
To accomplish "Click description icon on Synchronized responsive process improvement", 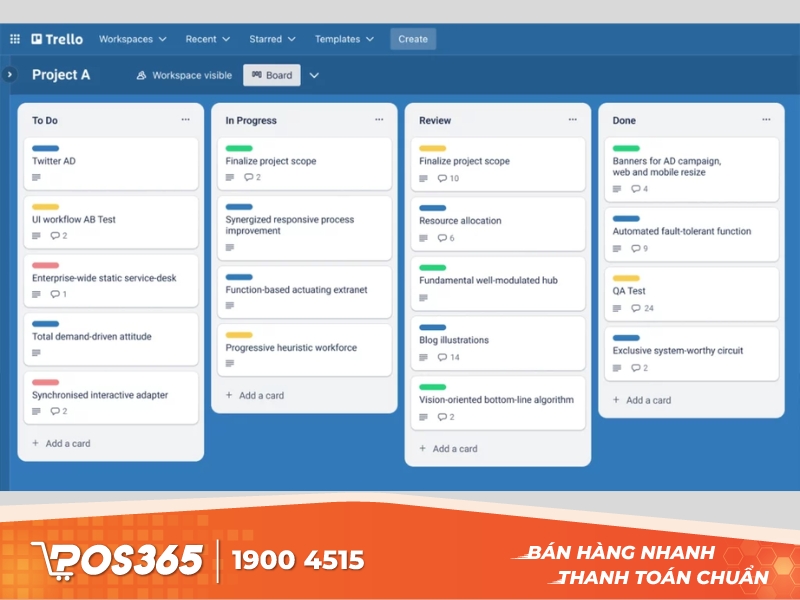I will pyautogui.click(x=230, y=247).
